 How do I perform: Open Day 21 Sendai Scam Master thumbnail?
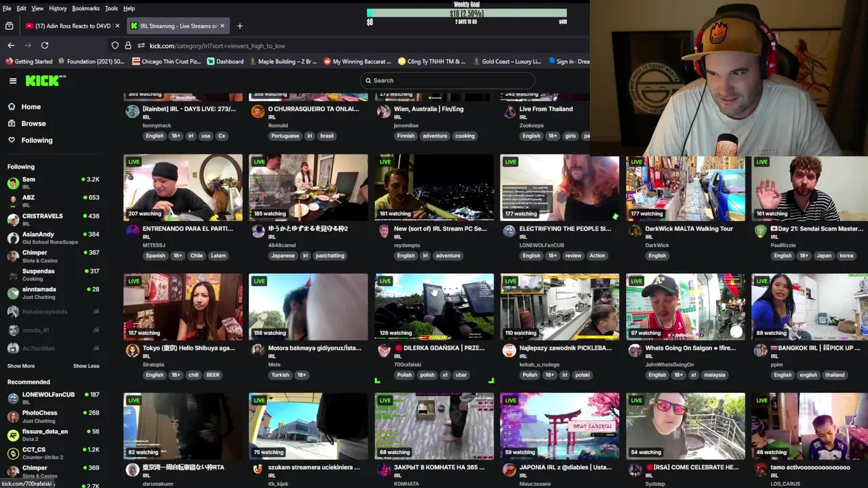(x=810, y=188)
